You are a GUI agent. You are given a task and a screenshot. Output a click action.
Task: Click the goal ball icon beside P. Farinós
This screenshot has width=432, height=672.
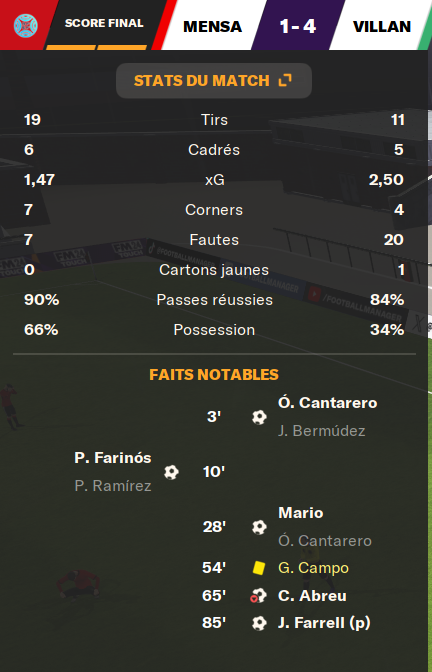[x=171, y=472]
